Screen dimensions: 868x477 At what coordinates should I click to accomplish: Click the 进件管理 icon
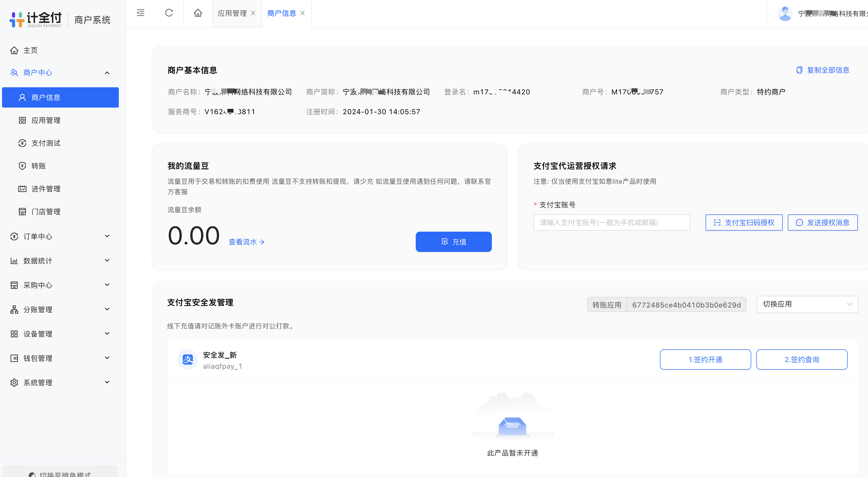point(22,189)
